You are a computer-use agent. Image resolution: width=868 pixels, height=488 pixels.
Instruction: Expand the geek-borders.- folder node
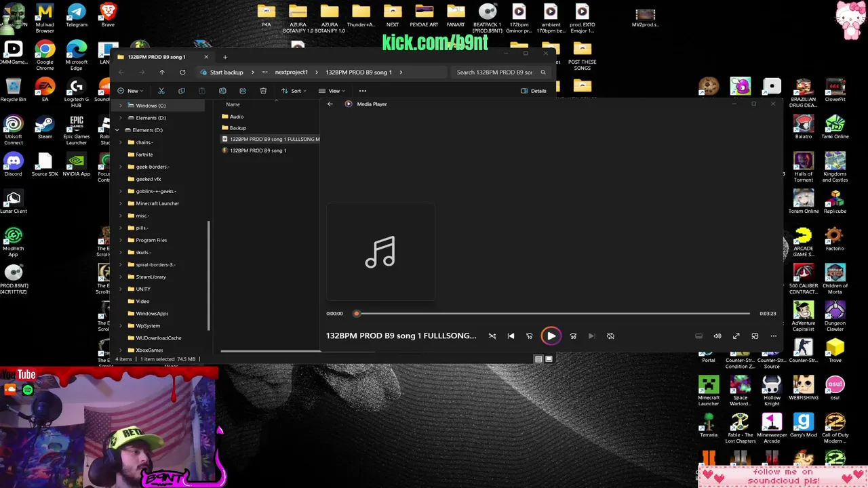[121, 167]
